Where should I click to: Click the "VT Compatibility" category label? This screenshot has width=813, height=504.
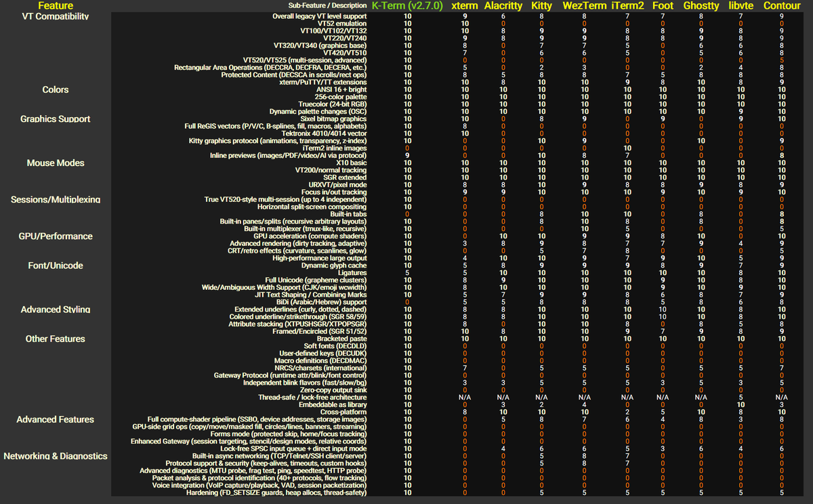[x=56, y=16]
